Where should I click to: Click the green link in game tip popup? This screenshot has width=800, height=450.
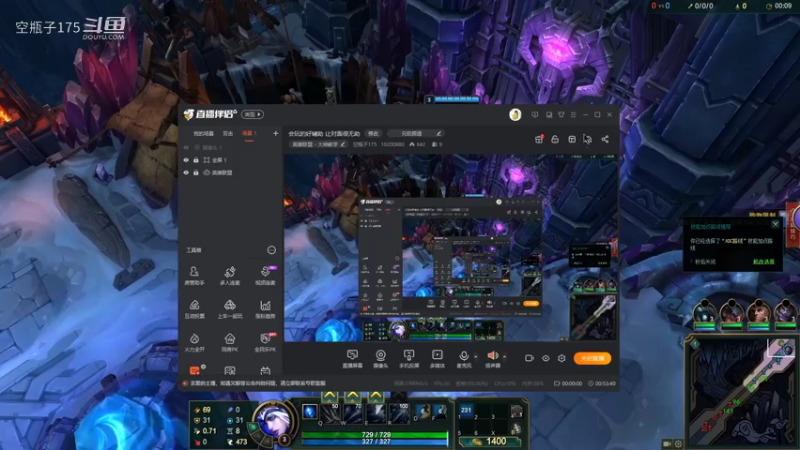764,262
